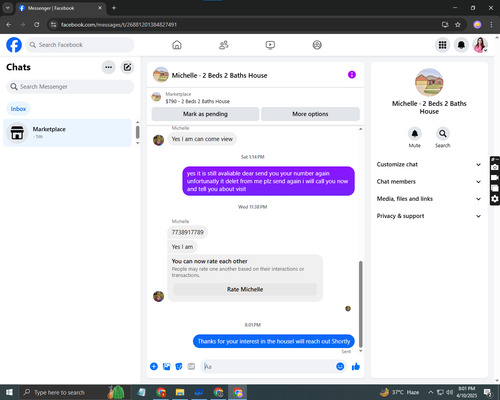
Task: Open the $790 - 2 Beds 2 Baths listing link
Action: [x=198, y=101]
